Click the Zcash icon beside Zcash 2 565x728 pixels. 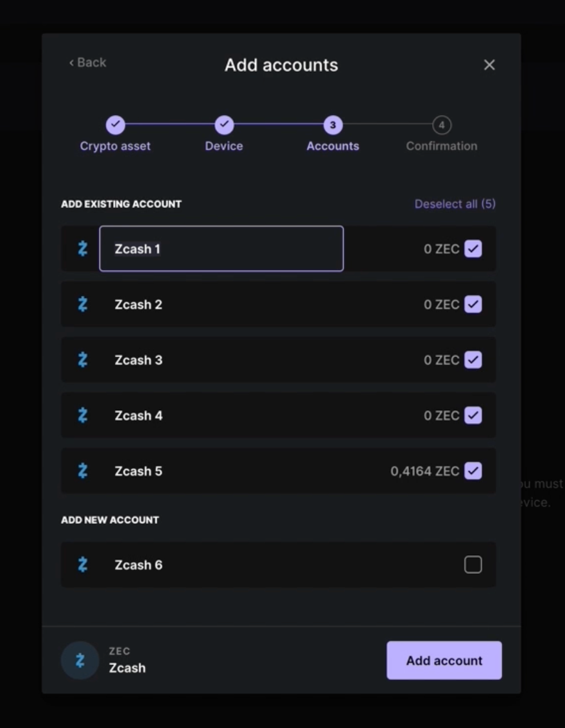pos(83,304)
